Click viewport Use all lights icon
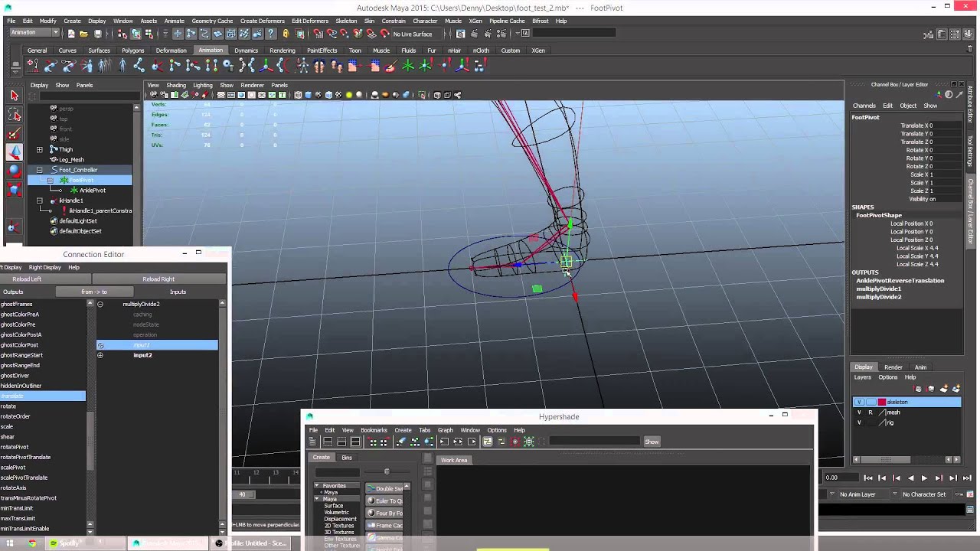Viewport: 980px width, 551px height. pyautogui.click(x=349, y=95)
